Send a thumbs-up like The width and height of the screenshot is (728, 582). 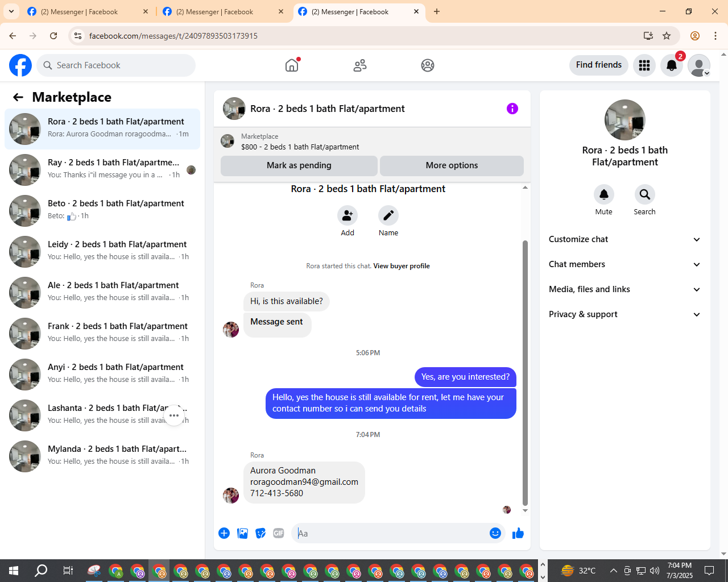518,533
